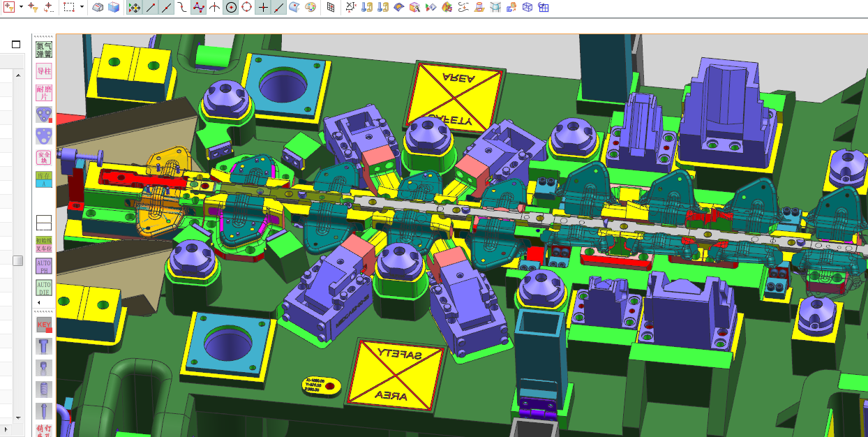Open the 耐磨片 wear plate tool
868x437 pixels.
[x=44, y=93]
